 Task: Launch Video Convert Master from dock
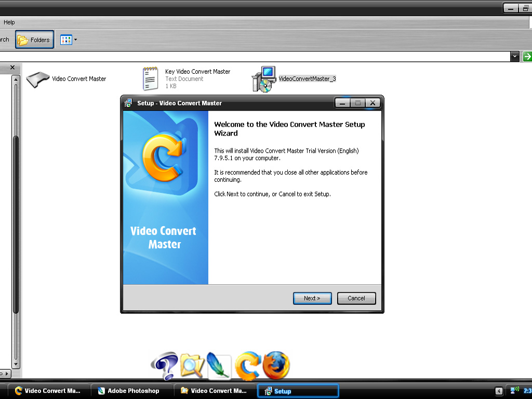click(x=248, y=366)
